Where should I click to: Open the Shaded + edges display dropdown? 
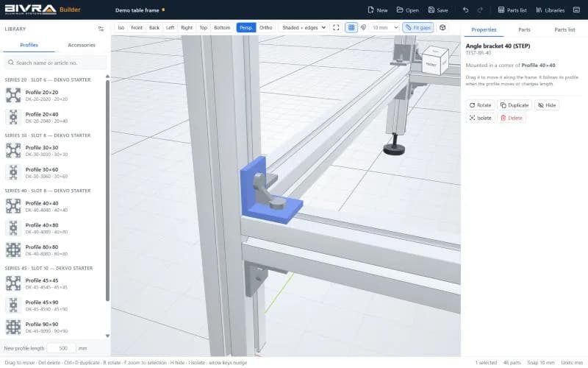(304, 27)
